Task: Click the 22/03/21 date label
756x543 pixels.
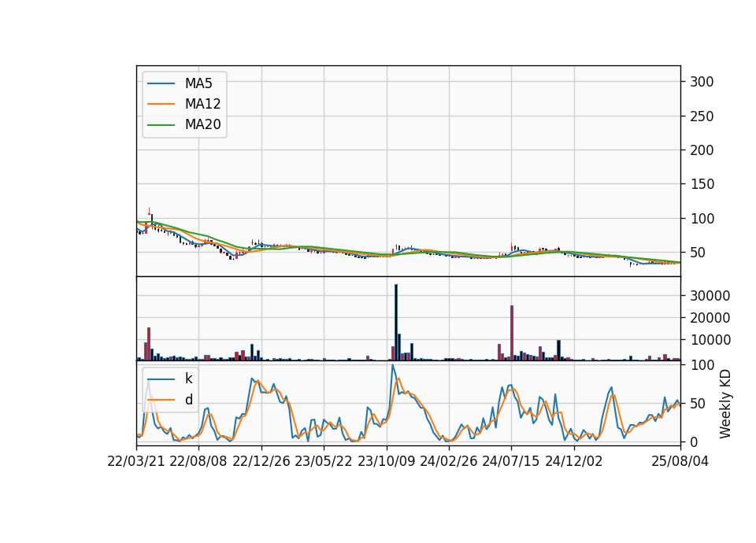Action: click(136, 461)
